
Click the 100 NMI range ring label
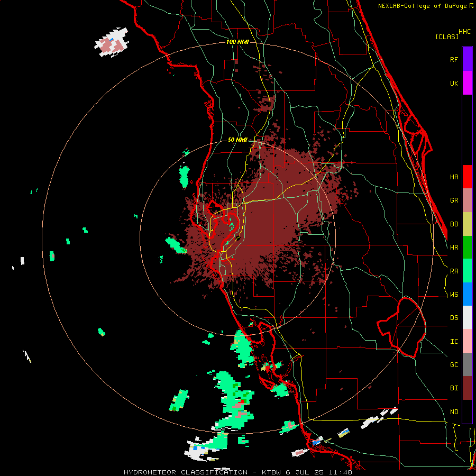[x=237, y=42]
